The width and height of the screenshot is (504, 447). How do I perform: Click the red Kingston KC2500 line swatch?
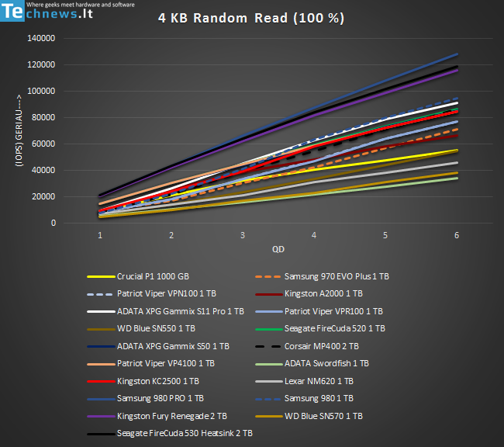click(101, 382)
